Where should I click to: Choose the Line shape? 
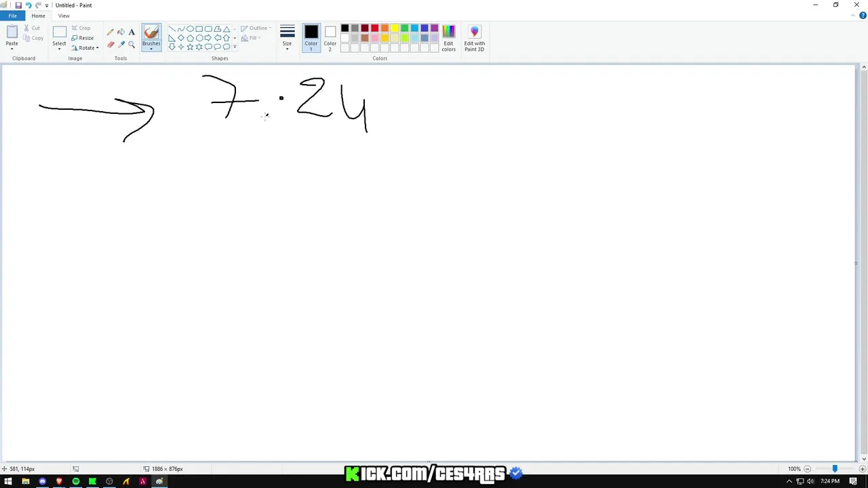click(x=172, y=29)
